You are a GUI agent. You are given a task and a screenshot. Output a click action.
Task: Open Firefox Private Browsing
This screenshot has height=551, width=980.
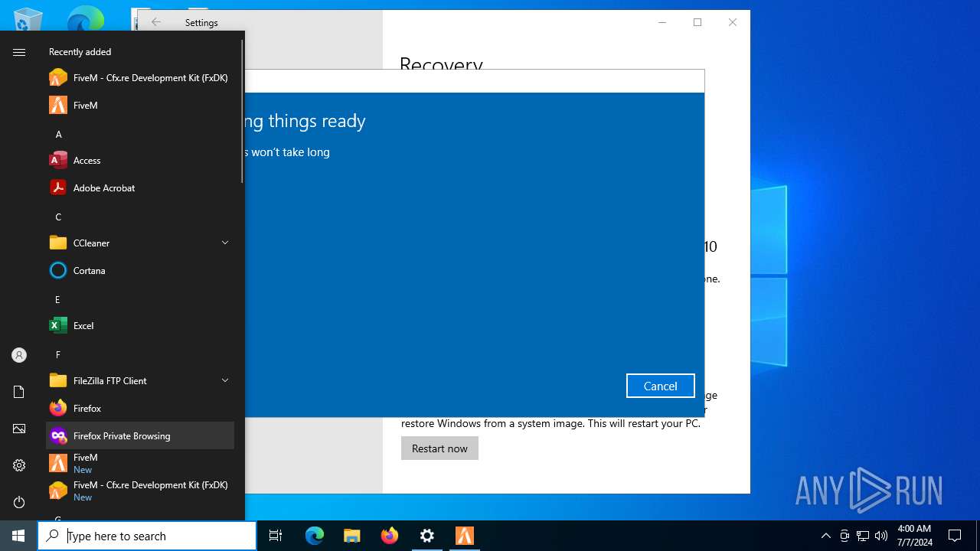click(x=140, y=435)
